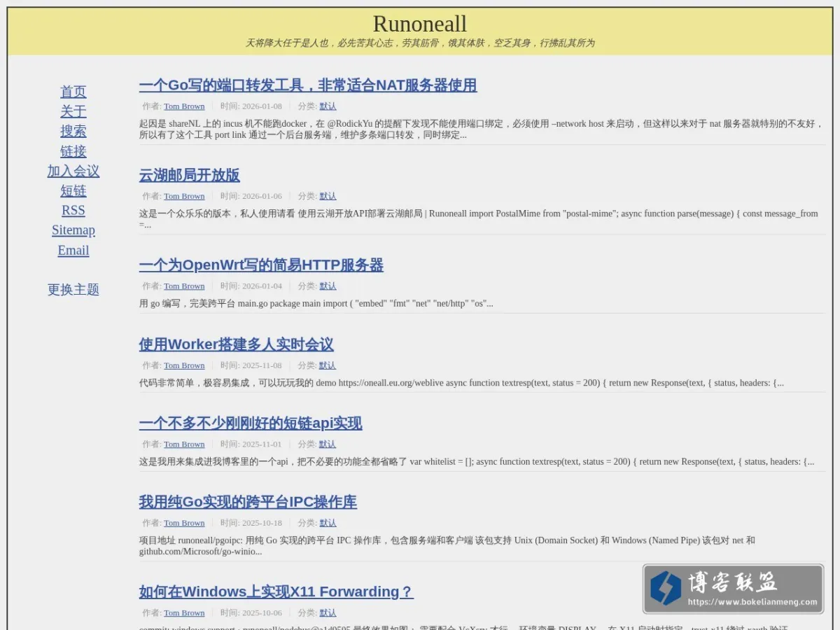
Task: Open the 链接 sidebar link
Action: 73,151
